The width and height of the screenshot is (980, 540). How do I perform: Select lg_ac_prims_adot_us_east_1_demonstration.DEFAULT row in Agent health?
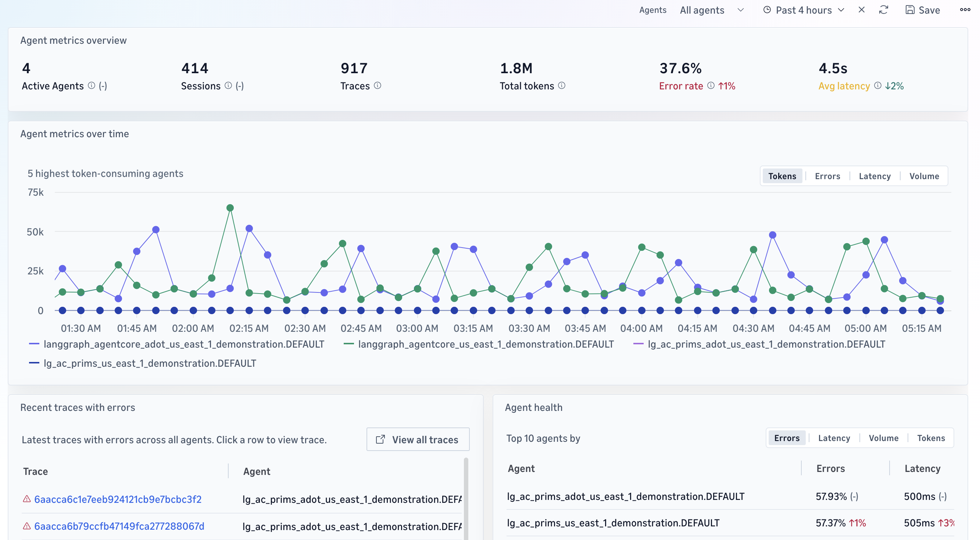click(x=730, y=497)
